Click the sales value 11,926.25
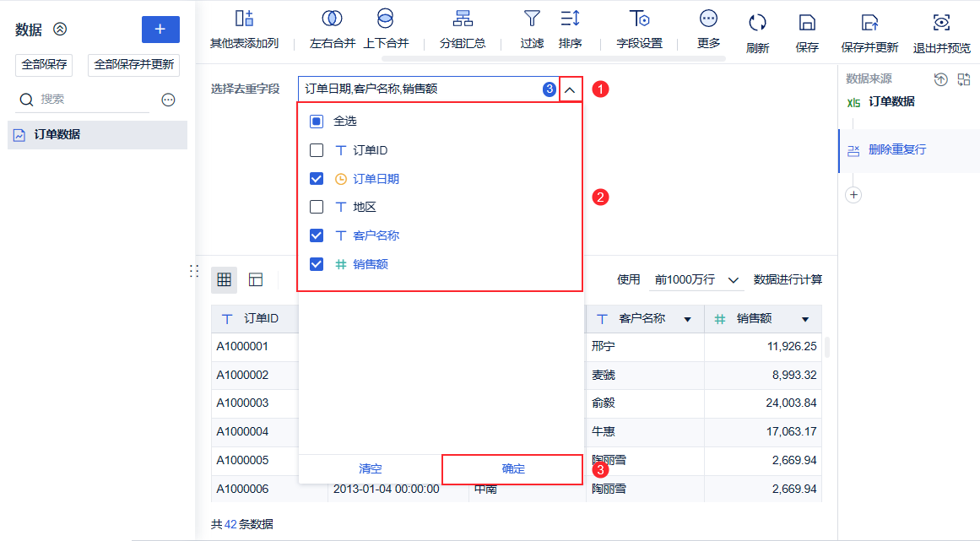 coord(792,347)
